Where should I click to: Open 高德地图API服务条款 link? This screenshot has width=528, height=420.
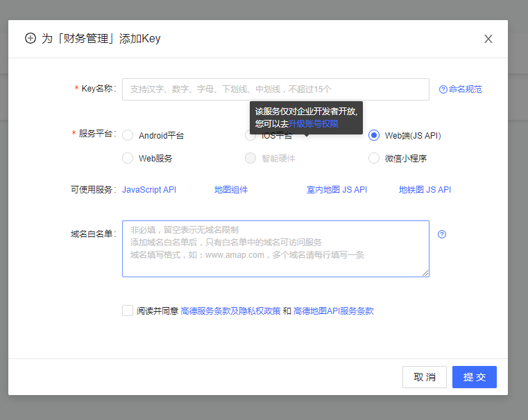pyautogui.click(x=333, y=311)
